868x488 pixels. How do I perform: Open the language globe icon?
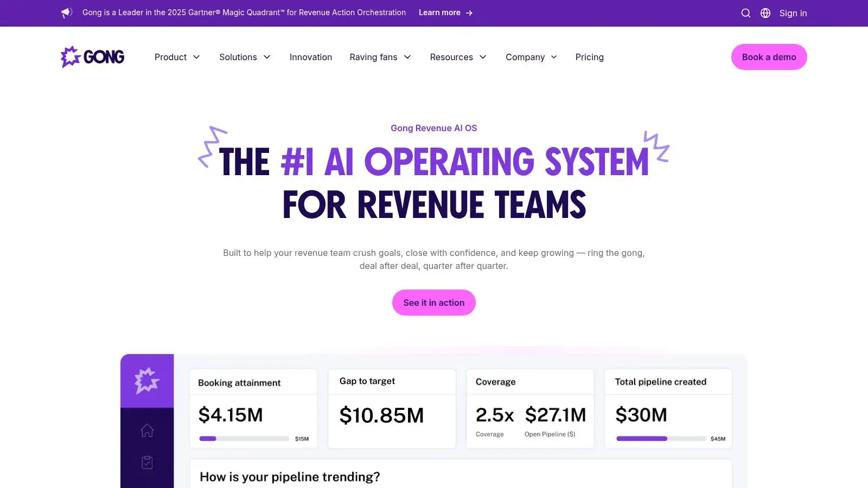pos(765,13)
